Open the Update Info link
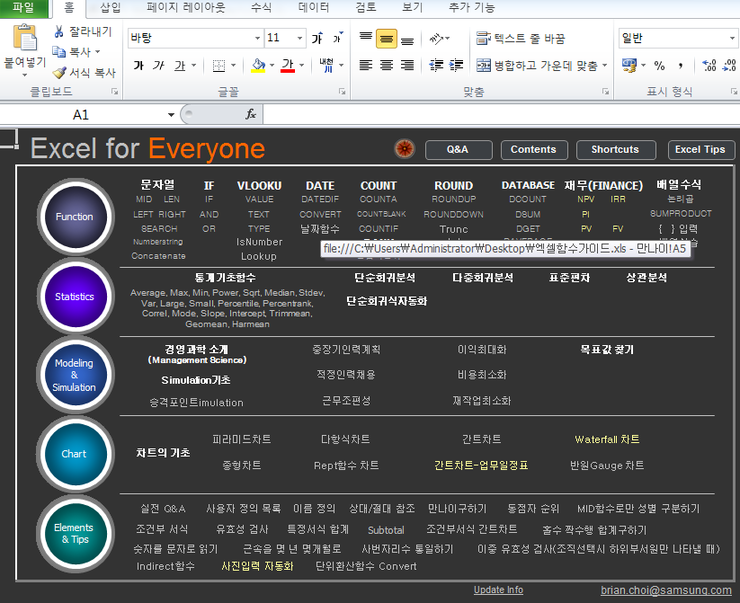This screenshot has width=740, height=603. coord(498,590)
